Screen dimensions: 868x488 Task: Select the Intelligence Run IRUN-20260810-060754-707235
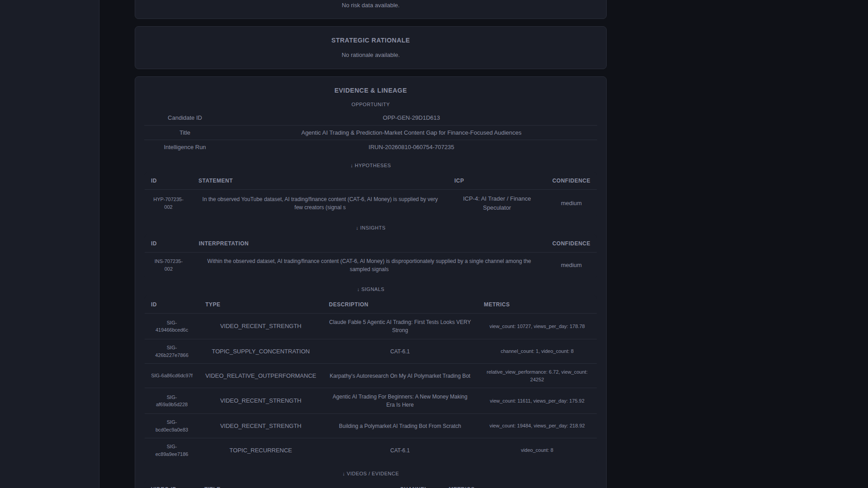point(411,147)
